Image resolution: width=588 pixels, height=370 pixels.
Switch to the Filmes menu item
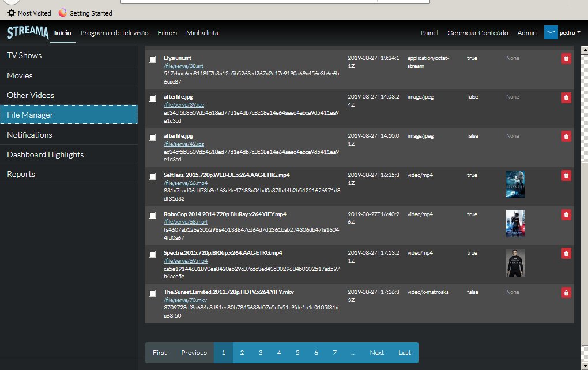[x=167, y=33]
